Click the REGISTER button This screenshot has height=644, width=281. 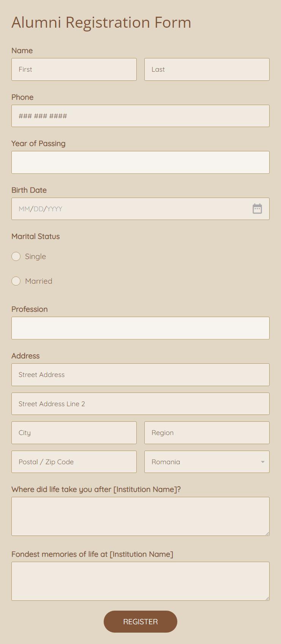140,622
